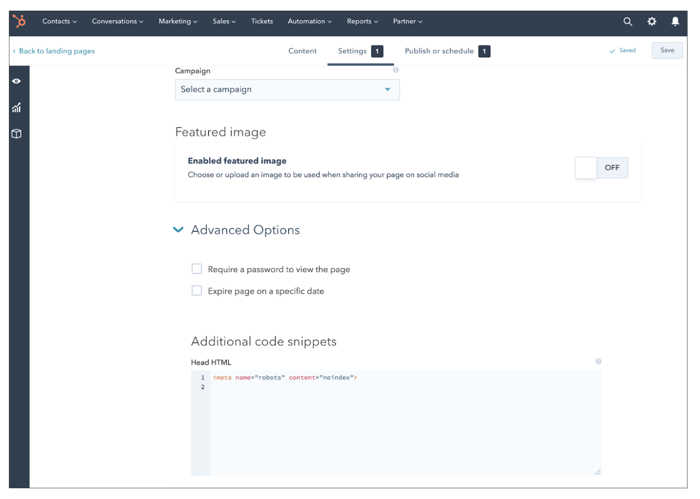Open the notifications bell icon
The width and height of the screenshot is (700, 499).
(x=675, y=21)
